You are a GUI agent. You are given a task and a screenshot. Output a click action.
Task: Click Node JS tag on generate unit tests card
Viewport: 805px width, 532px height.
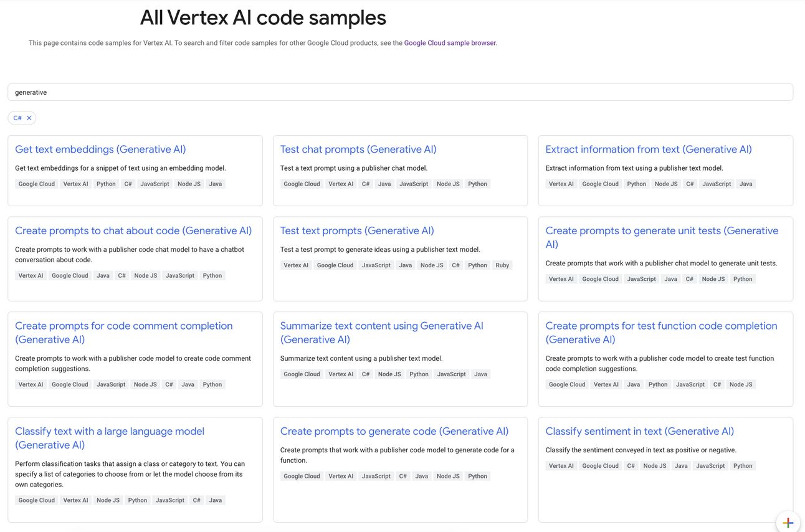point(713,279)
